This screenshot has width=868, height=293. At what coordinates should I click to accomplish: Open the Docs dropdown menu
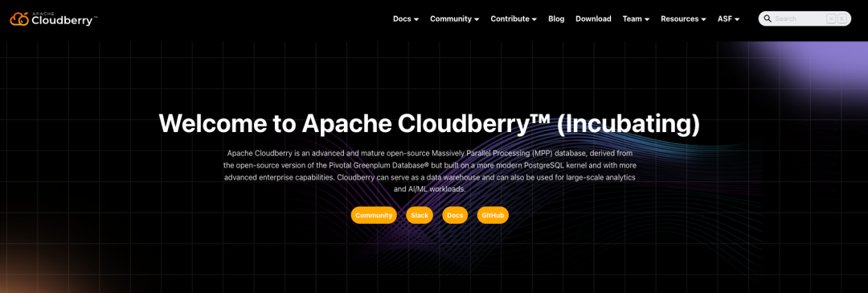tap(406, 19)
